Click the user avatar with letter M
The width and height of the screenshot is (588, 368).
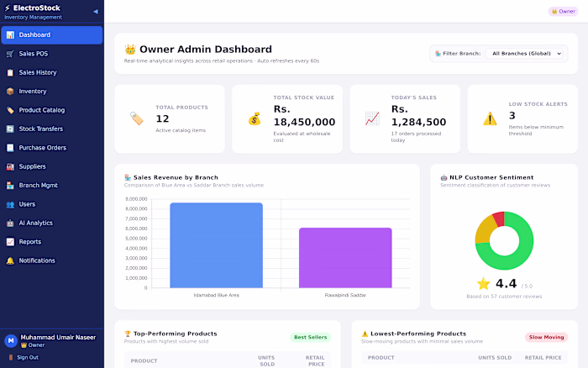click(11, 340)
